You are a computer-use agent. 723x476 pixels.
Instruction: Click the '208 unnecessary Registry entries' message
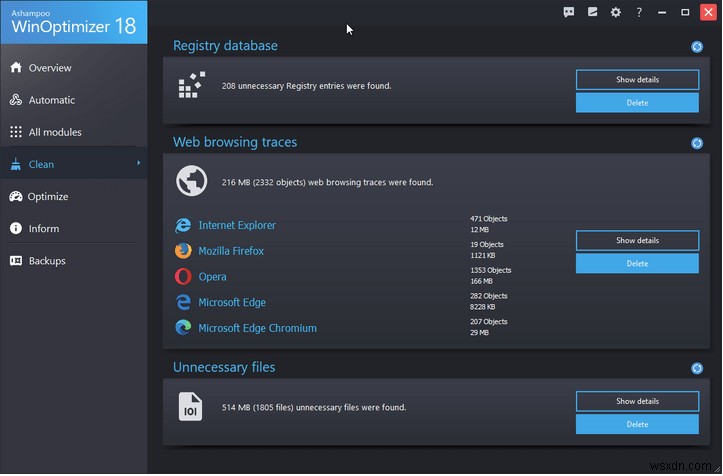pyautogui.click(x=306, y=86)
